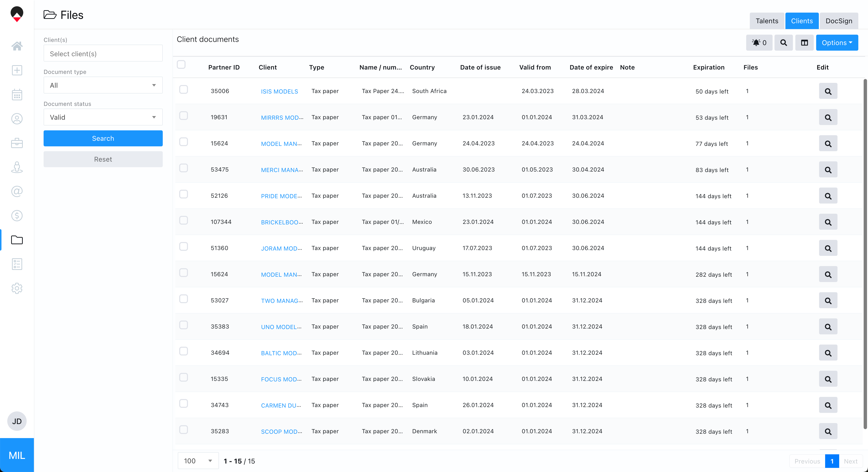Viewport: 868px width, 472px height.
Task: Open the folder files icon in sidebar
Action: coord(17,240)
